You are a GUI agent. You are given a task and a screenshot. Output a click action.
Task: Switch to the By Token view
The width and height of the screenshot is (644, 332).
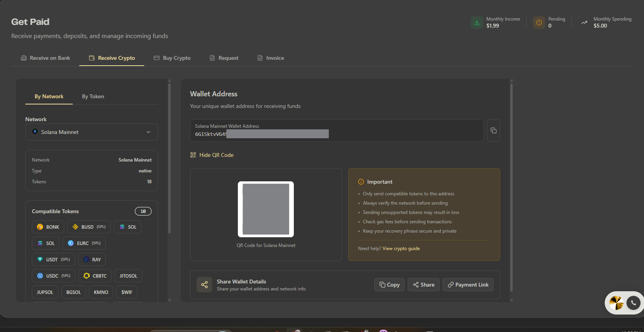[x=93, y=96]
